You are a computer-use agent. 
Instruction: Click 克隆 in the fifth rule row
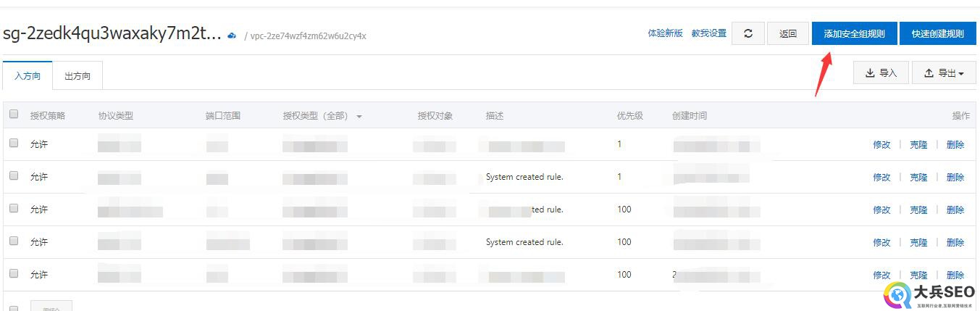point(918,275)
